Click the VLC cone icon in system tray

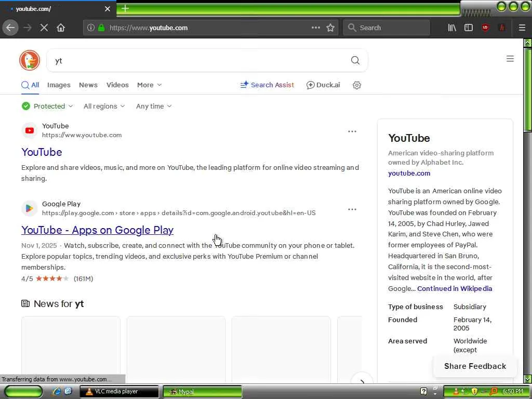coord(456,392)
